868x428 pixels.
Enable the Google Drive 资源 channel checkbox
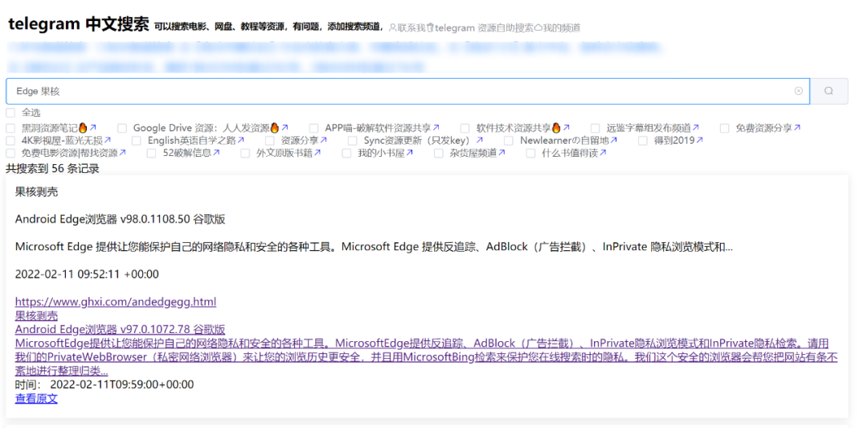pyautogui.click(x=122, y=128)
